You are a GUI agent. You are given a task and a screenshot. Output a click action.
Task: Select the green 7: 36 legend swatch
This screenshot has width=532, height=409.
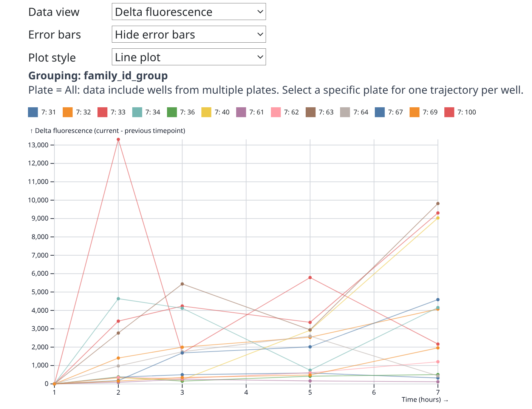pyautogui.click(x=172, y=112)
